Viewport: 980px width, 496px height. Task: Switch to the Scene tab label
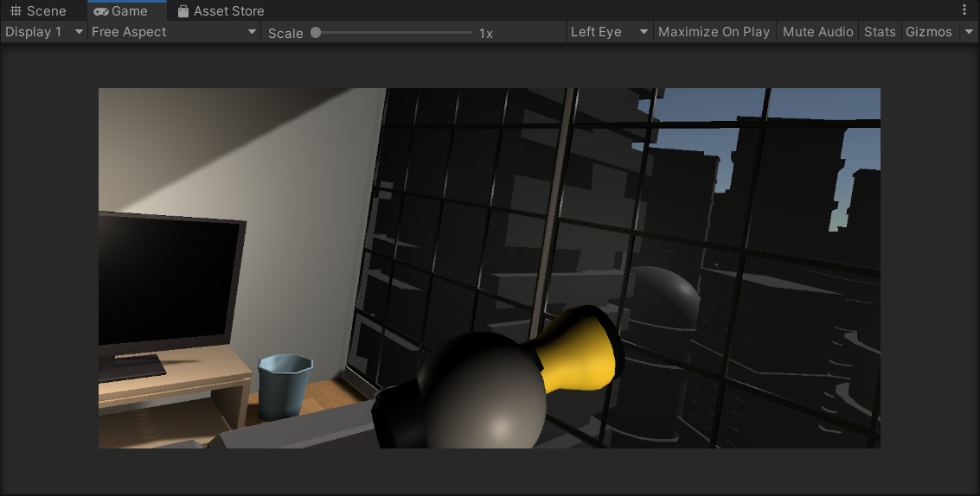click(46, 11)
